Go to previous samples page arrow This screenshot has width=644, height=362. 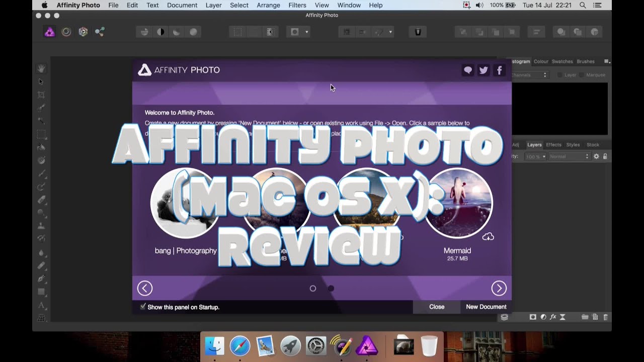coord(145,288)
